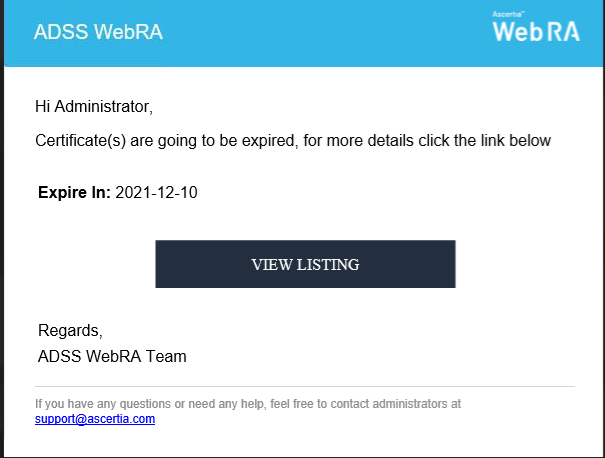The image size is (605, 458).
Task: Click the "Regards," closing line
Action: pyautogui.click(x=70, y=330)
